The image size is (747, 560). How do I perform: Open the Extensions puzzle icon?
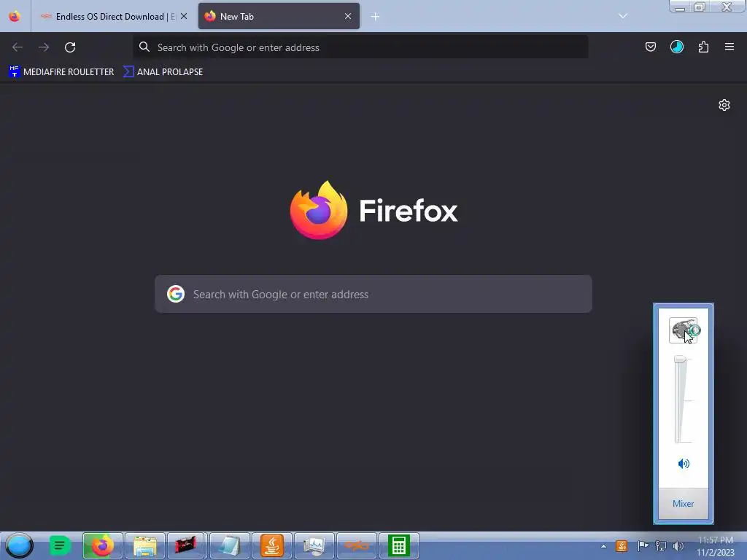[703, 47]
